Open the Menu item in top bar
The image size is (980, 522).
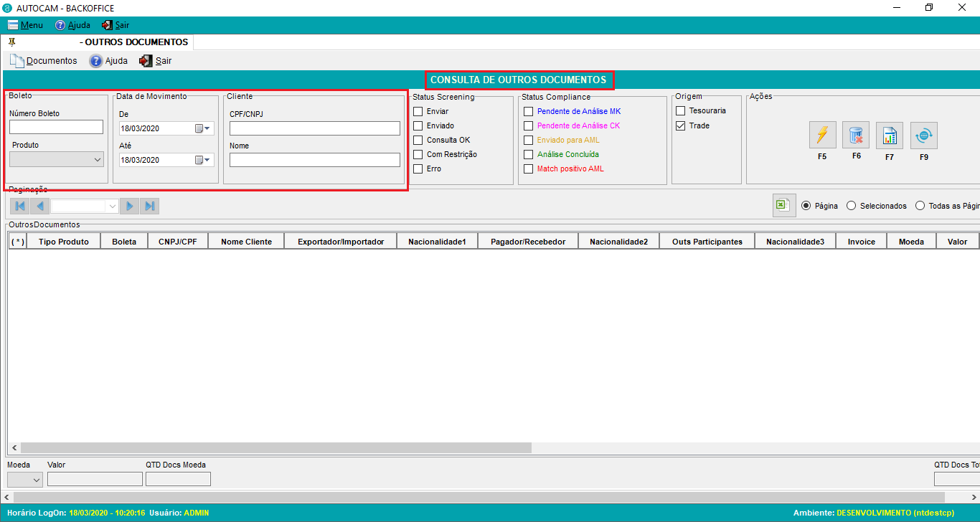(x=26, y=25)
